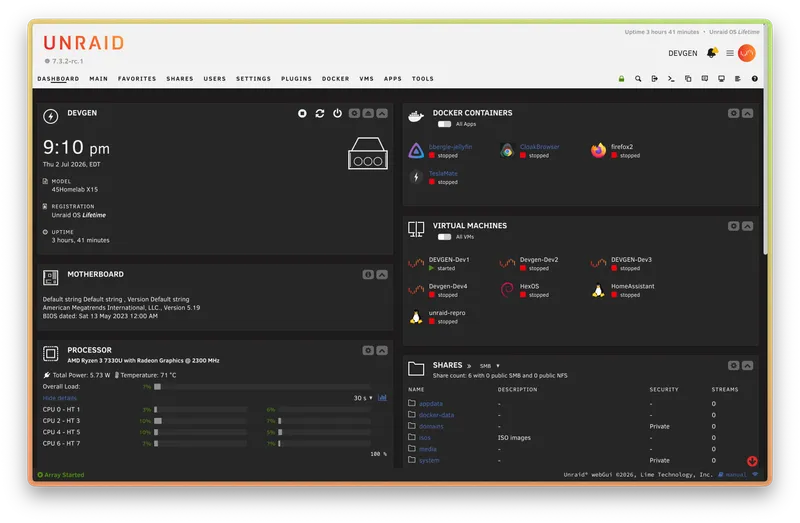The image size is (800, 523).
Task: Reboot the DEVGEN server via refresh icon
Action: pos(320,113)
